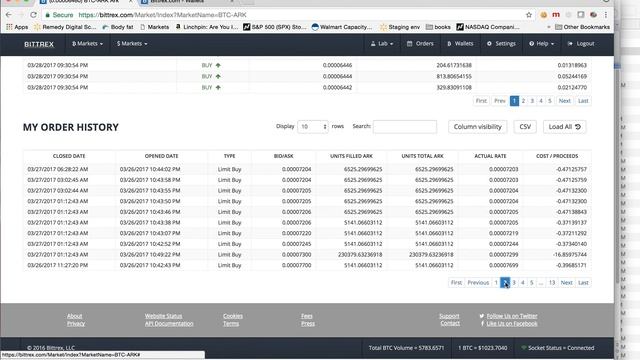Open the Staging env bookmark

tap(400, 27)
